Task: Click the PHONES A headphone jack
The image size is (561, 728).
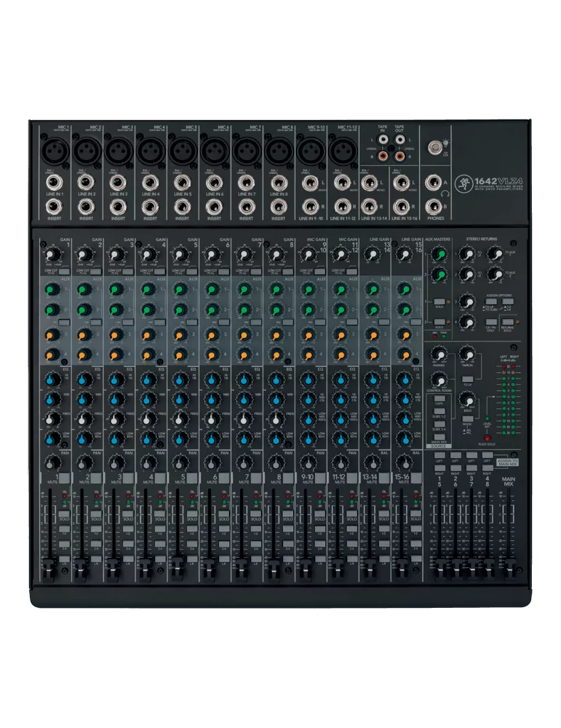Action: pos(434,183)
